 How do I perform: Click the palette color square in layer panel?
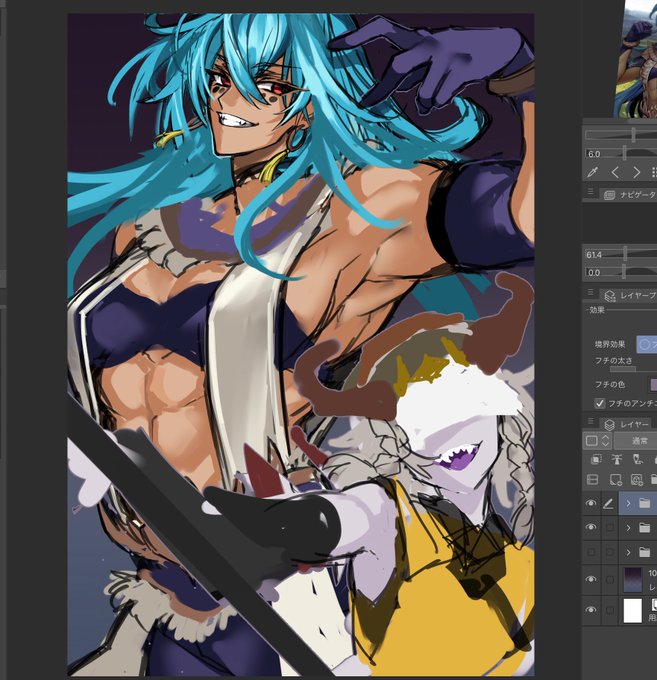[x=592, y=441]
